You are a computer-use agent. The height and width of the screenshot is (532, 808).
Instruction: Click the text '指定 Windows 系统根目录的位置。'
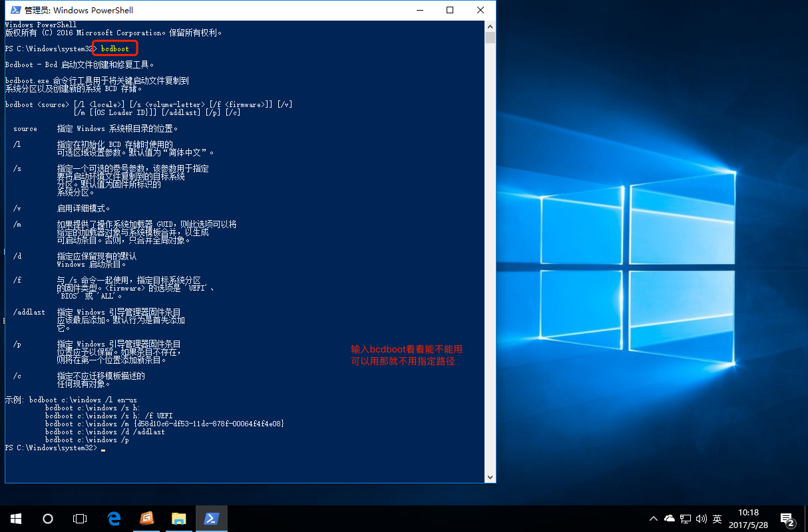pyautogui.click(x=118, y=128)
